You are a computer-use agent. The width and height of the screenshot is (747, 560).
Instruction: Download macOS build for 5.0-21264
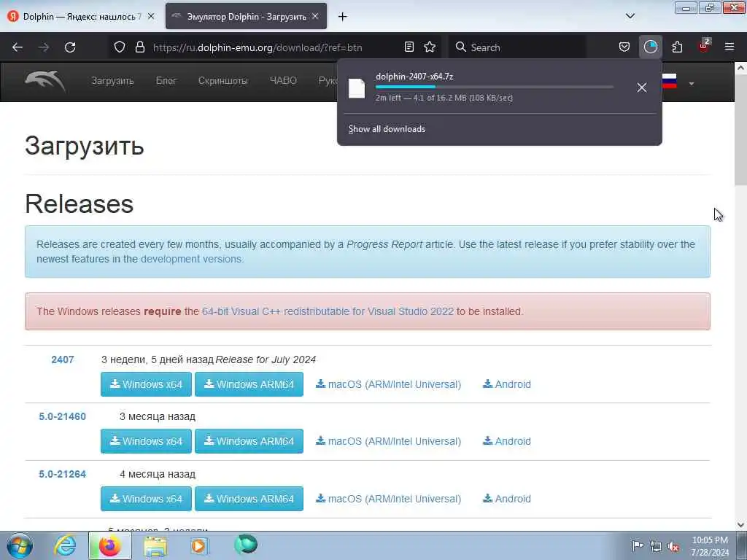click(x=388, y=499)
